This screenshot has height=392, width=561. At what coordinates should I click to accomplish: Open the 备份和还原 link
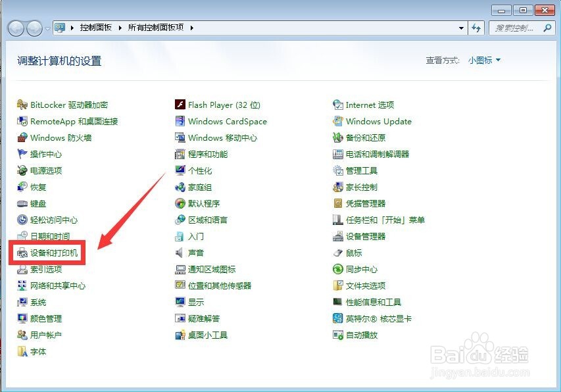click(366, 137)
